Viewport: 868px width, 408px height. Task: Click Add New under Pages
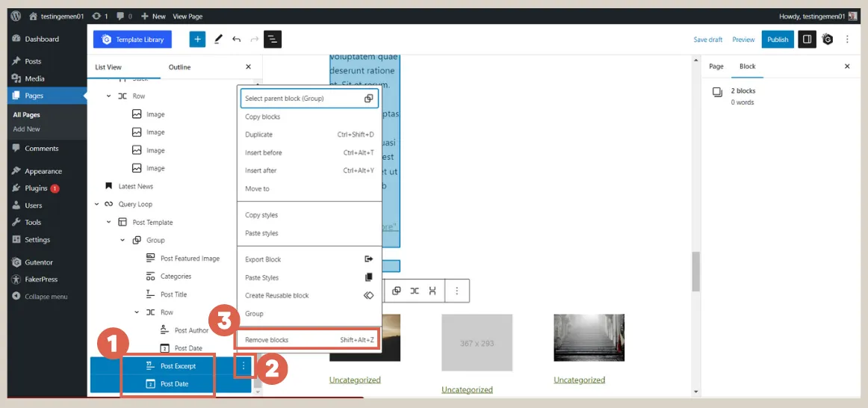click(27, 129)
